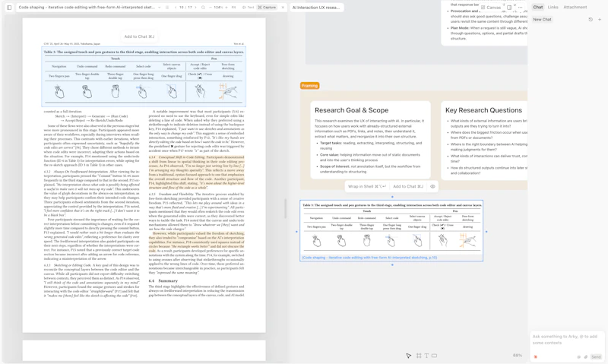This screenshot has width=608, height=364.
Task: Click highlighted Conceptual Shift in Code Editing paragraph
Action: coord(197,172)
